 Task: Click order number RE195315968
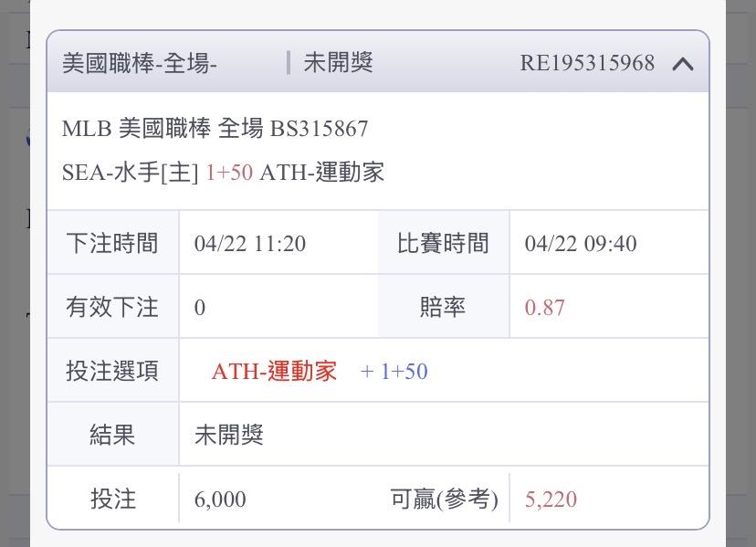point(587,63)
